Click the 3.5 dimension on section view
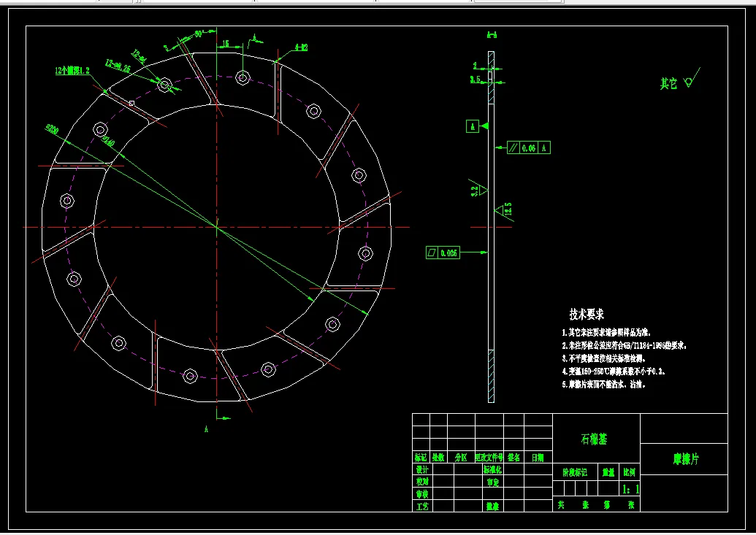This screenshot has width=756, height=535. [476, 79]
